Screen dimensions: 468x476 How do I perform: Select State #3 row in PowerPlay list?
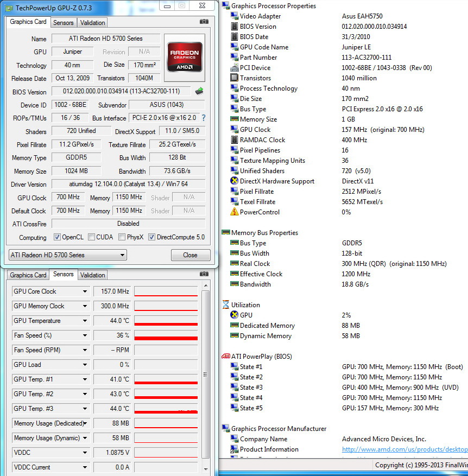tap(344, 388)
